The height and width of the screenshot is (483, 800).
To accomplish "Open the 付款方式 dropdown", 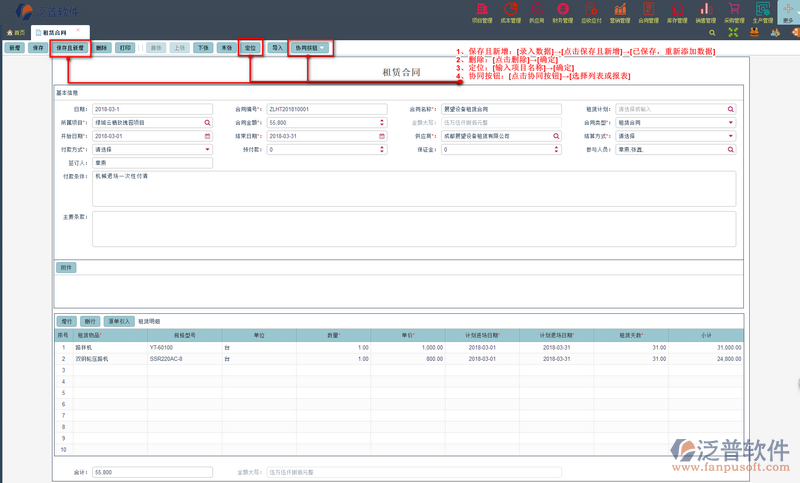I will pyautogui.click(x=208, y=149).
